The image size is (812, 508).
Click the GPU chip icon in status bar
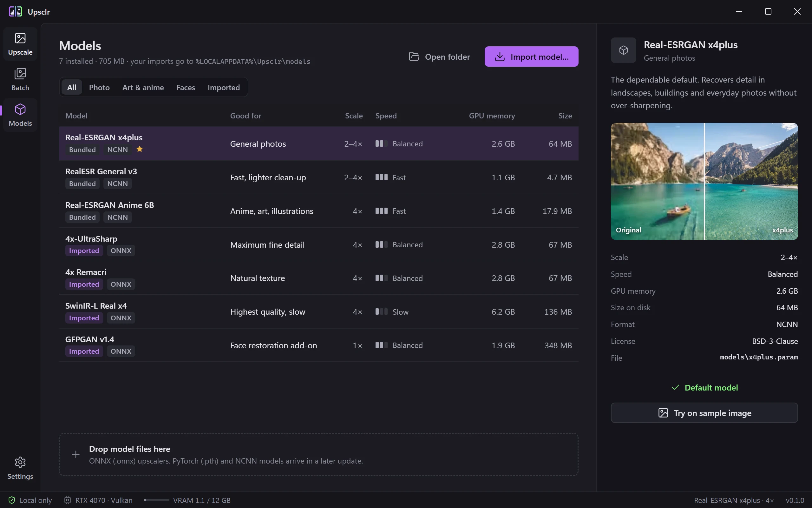pyautogui.click(x=68, y=500)
